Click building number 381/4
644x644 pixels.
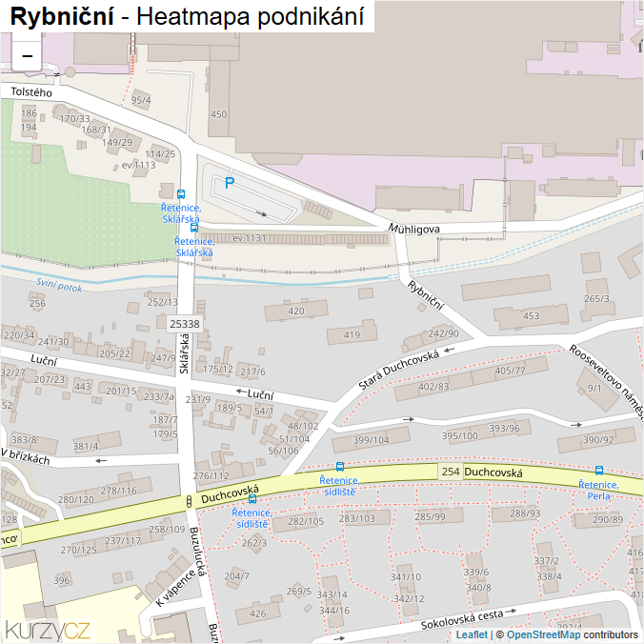tap(86, 446)
